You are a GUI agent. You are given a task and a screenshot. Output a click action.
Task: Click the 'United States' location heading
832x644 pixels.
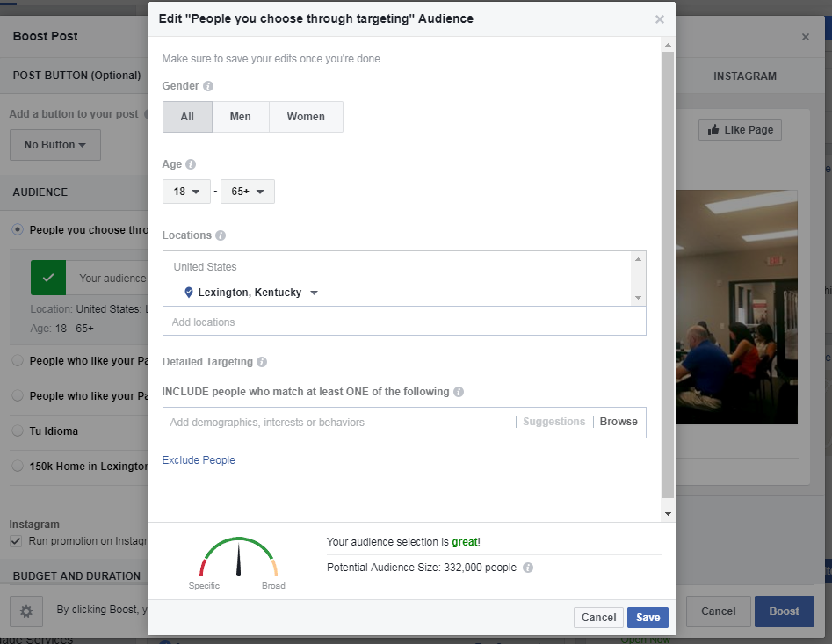pyautogui.click(x=205, y=267)
